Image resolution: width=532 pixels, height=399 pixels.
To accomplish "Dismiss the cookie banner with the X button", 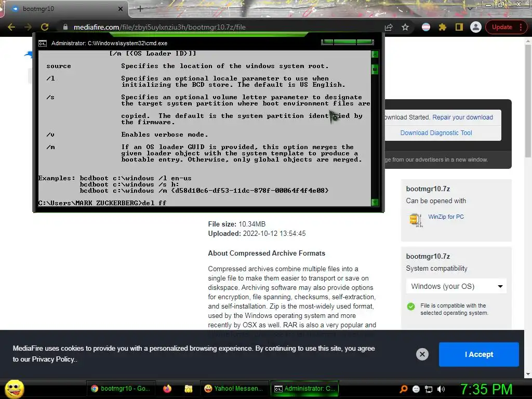I will tap(422, 354).
